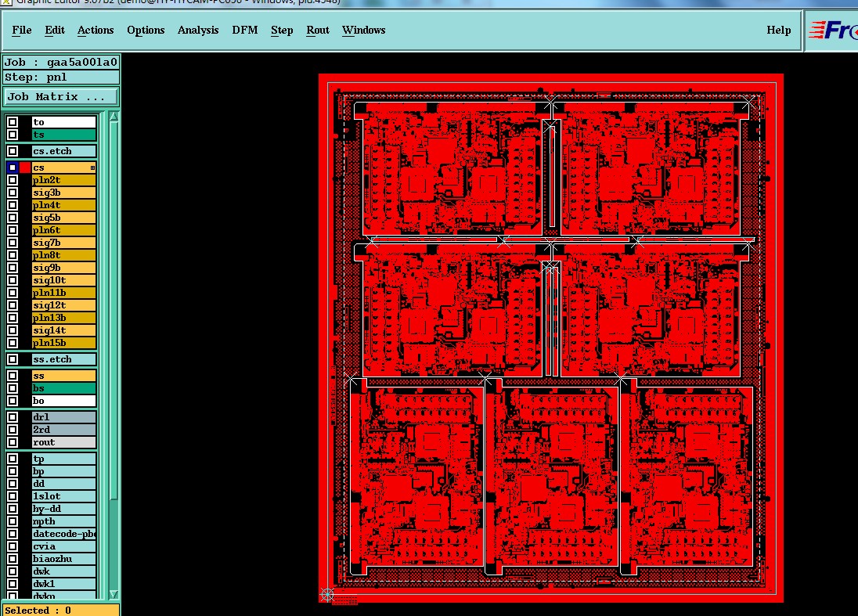Viewport: 858px width, 616px height.
Task: Select the datecode-pbe layer name
Action: point(64,534)
